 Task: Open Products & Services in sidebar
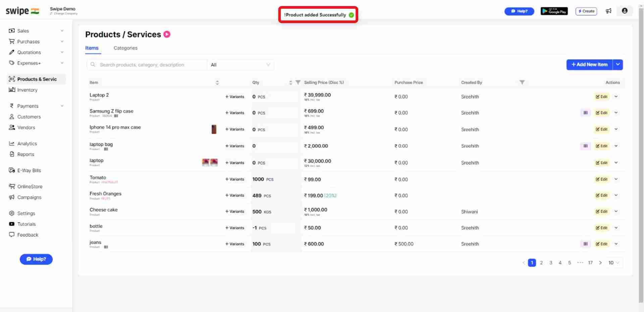tap(36, 79)
